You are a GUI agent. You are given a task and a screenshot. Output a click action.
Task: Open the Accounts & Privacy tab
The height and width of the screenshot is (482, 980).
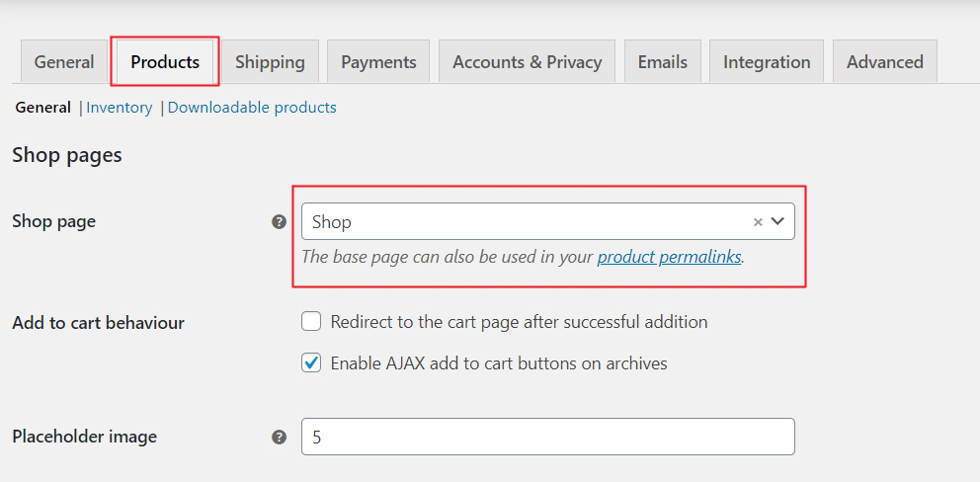527,62
